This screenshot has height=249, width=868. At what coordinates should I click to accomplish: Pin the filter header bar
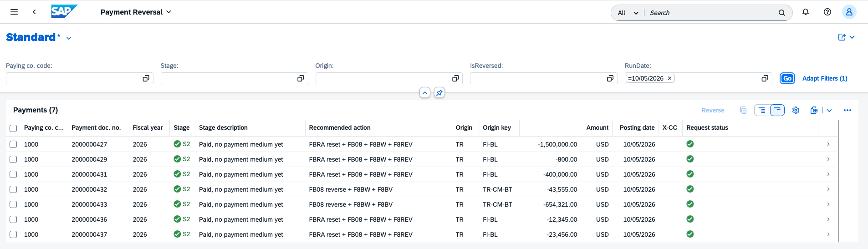coord(439,93)
